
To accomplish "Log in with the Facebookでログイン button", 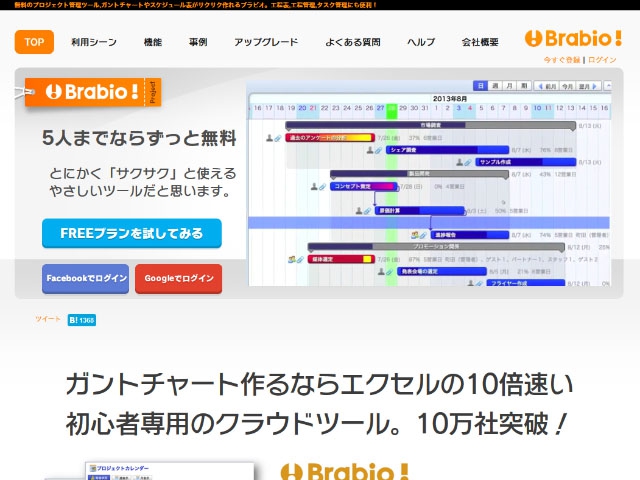I will click(86, 279).
